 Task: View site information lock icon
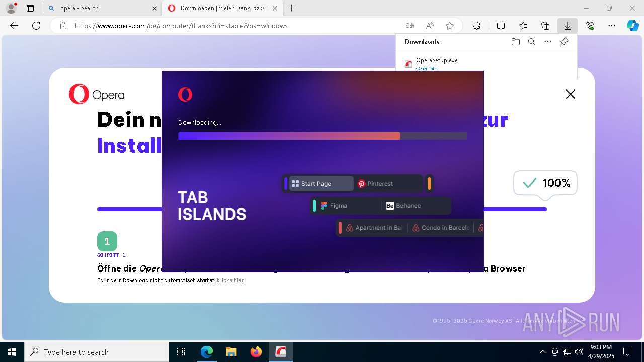tap(63, 26)
